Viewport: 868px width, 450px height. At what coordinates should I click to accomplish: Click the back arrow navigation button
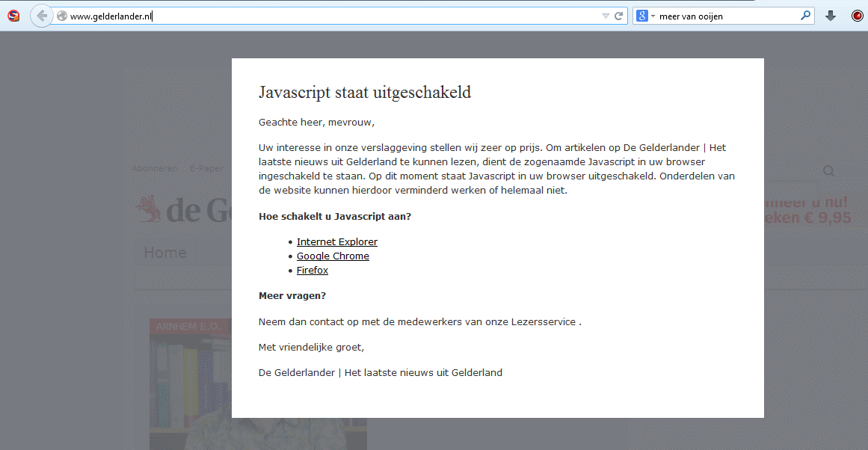pos(42,16)
